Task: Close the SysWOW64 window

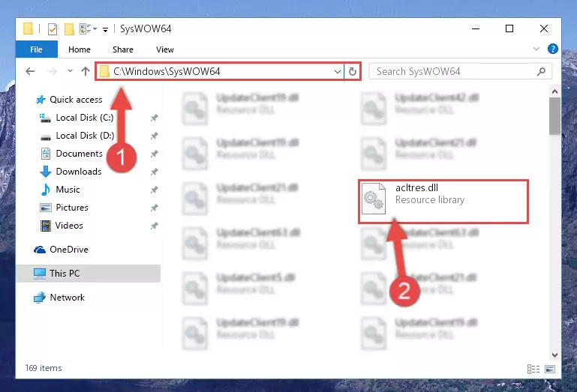Action: [x=543, y=28]
